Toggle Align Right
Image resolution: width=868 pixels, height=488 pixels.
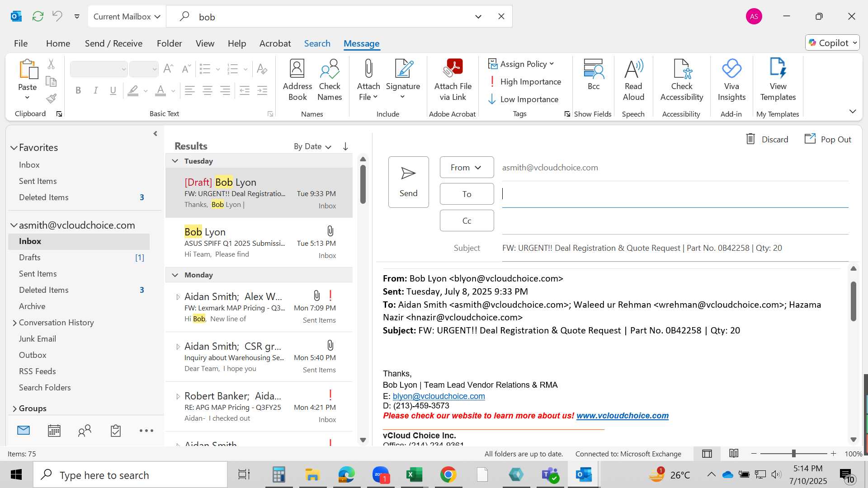[225, 90]
